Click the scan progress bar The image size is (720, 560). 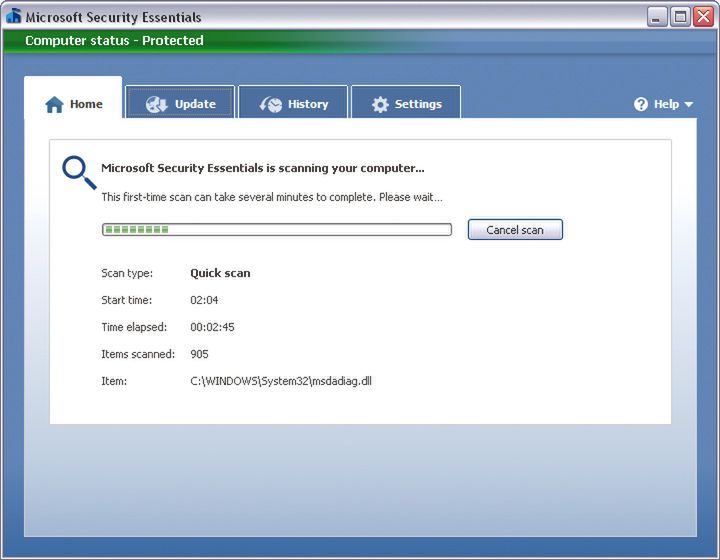click(x=277, y=230)
